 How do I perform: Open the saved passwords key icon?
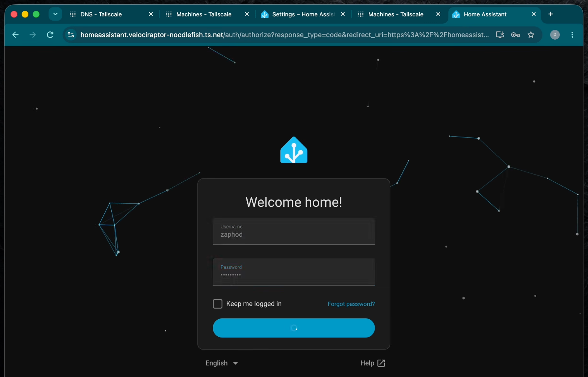pyautogui.click(x=515, y=35)
